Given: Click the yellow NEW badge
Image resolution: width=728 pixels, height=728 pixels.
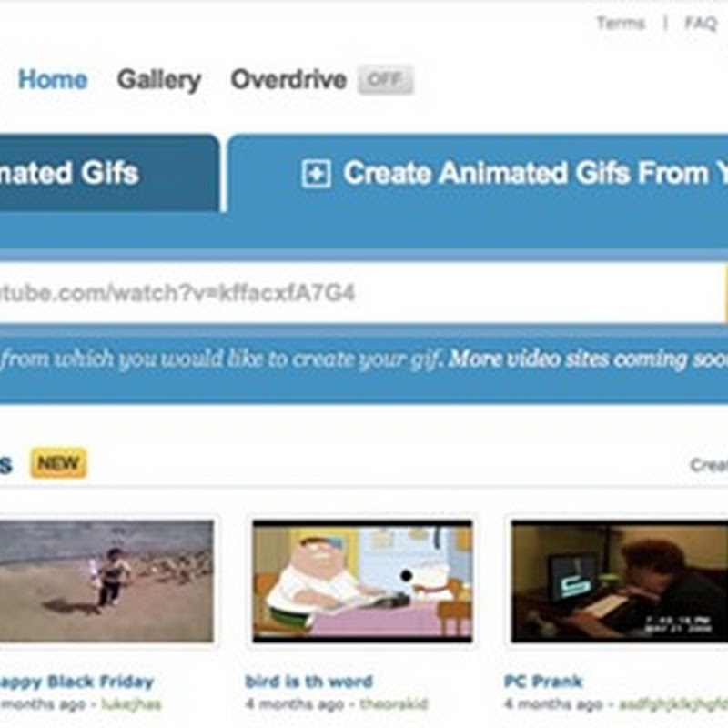Looking at the screenshot, I should 58,463.
